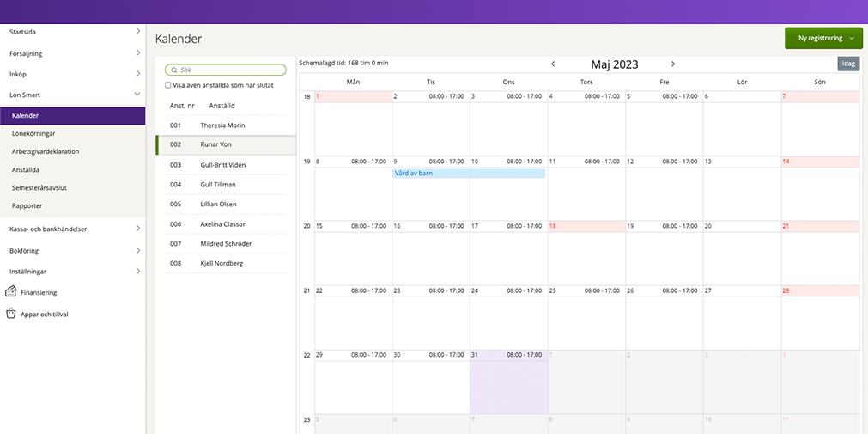This screenshot has width=868, height=434.
Task: Expand the Startsida menu chevron
Action: tap(138, 32)
